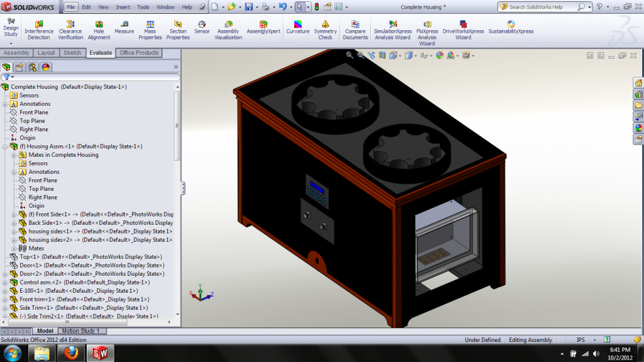Expand the Back Side<1> component

click(x=14, y=223)
